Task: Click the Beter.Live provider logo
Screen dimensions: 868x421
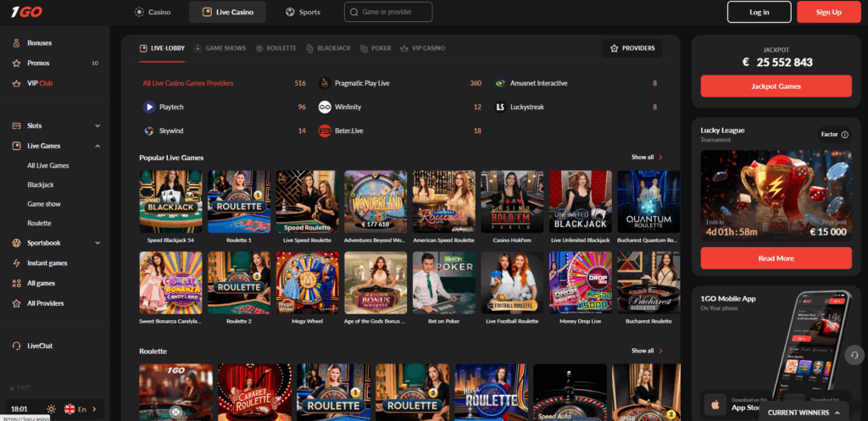Action: coord(325,131)
